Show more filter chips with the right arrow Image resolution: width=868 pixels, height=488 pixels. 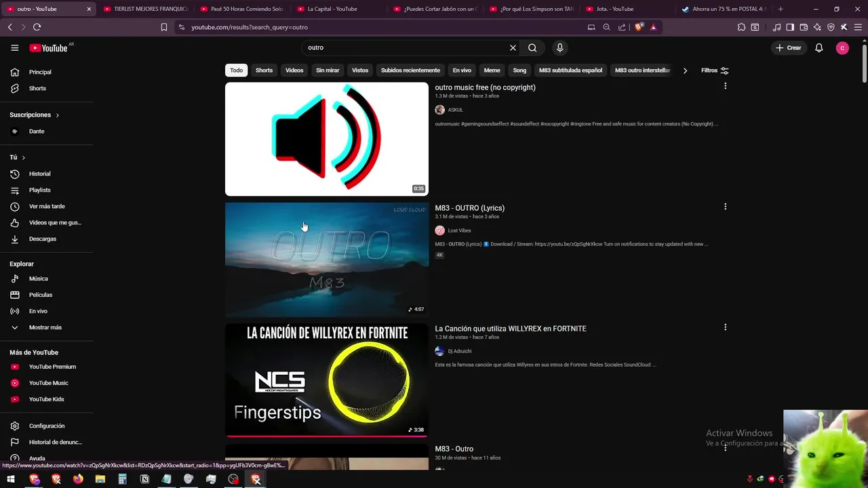[685, 70]
